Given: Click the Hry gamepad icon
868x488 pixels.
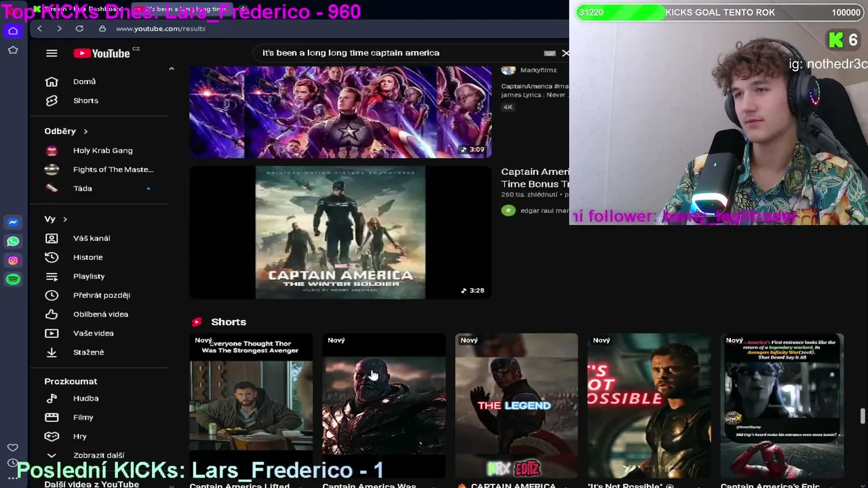Looking at the screenshot, I should 52,436.
